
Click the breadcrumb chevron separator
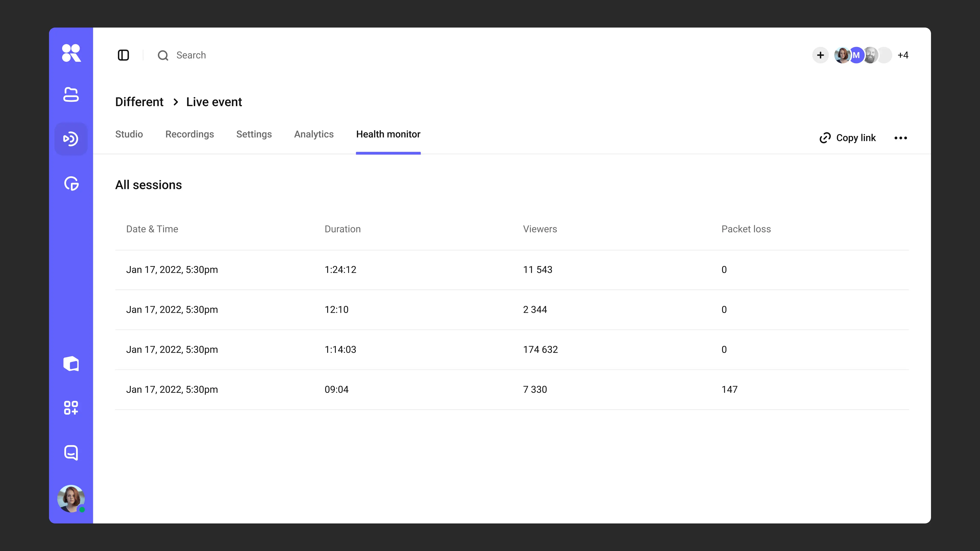click(175, 102)
